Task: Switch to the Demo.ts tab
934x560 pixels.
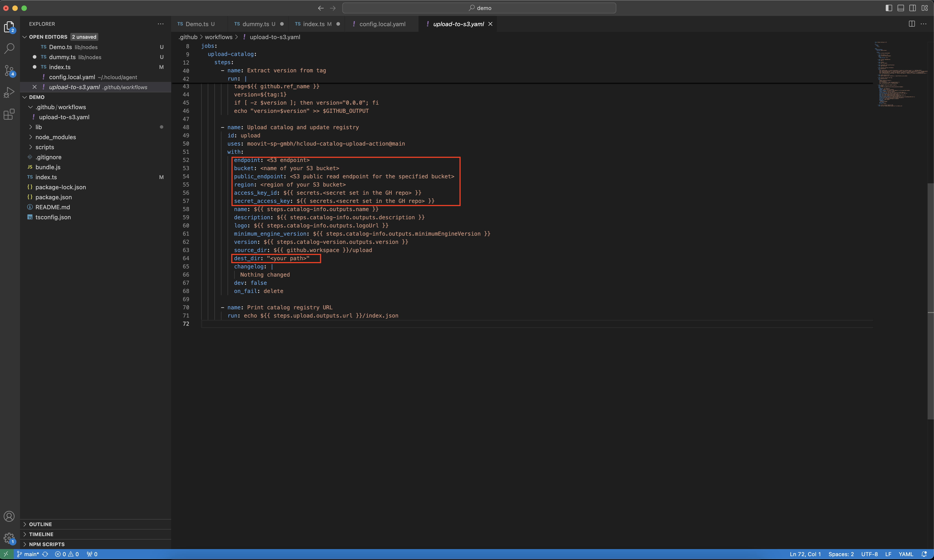Action: click(197, 24)
